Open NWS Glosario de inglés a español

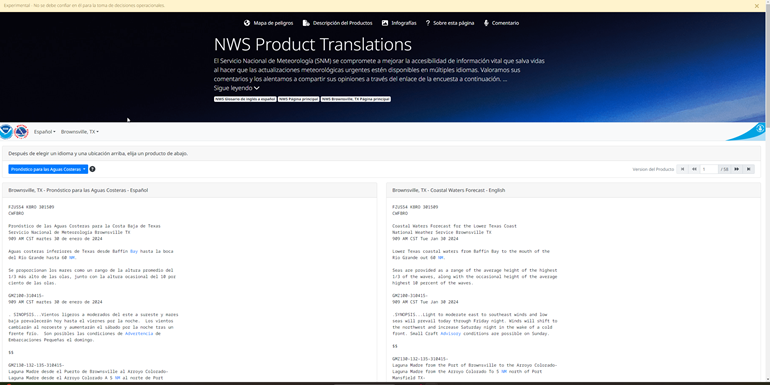point(245,99)
